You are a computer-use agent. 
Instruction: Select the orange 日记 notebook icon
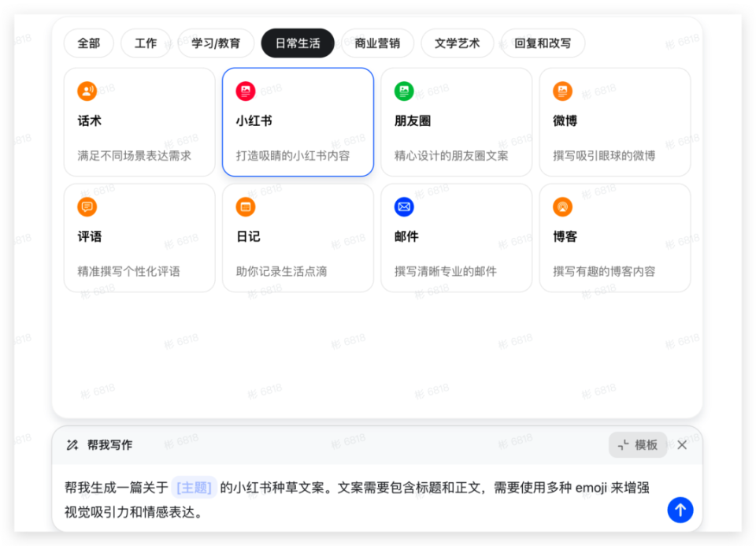tap(246, 206)
